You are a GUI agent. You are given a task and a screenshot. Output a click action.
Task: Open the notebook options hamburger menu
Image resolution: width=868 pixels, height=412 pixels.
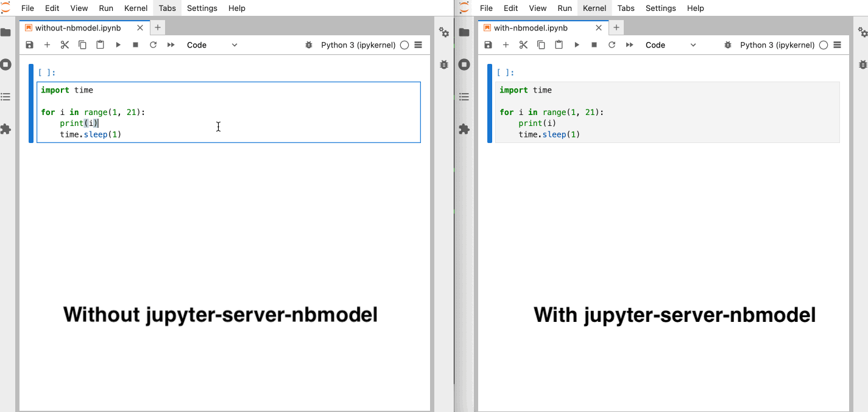tap(418, 44)
